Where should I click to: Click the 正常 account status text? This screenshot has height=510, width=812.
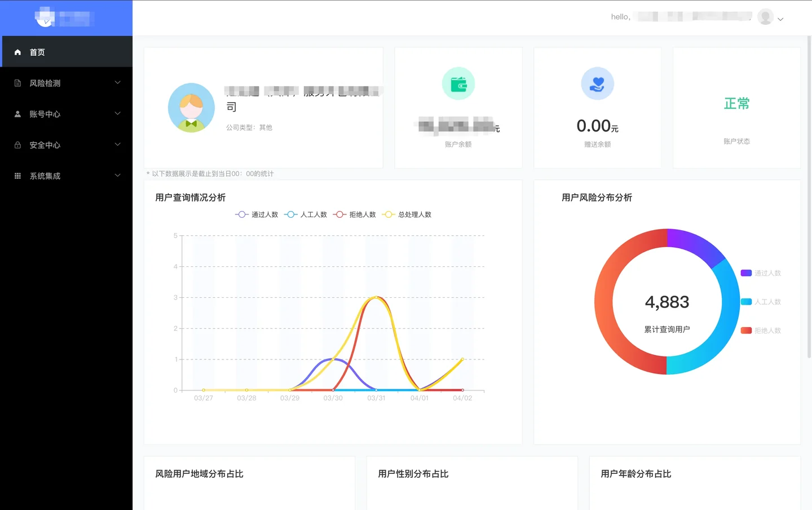tap(736, 103)
